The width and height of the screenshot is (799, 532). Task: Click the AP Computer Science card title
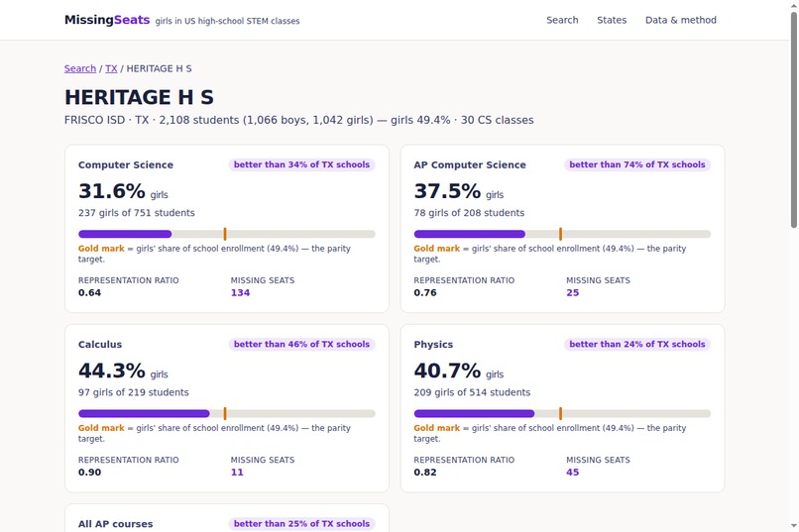point(470,164)
